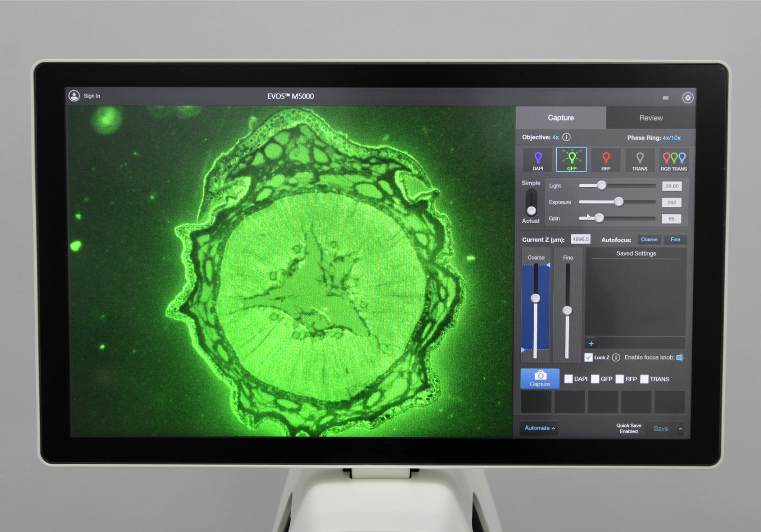Switch to the Capture tab
761x532 pixels.
pos(561,117)
